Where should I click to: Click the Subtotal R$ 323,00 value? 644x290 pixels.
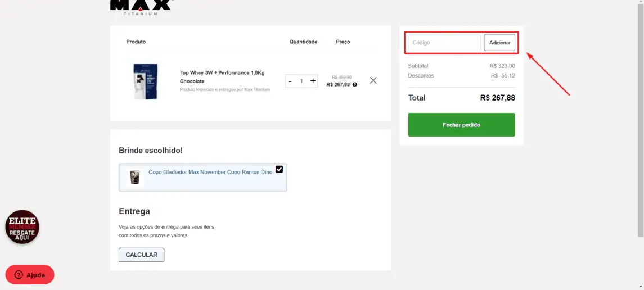(502, 66)
